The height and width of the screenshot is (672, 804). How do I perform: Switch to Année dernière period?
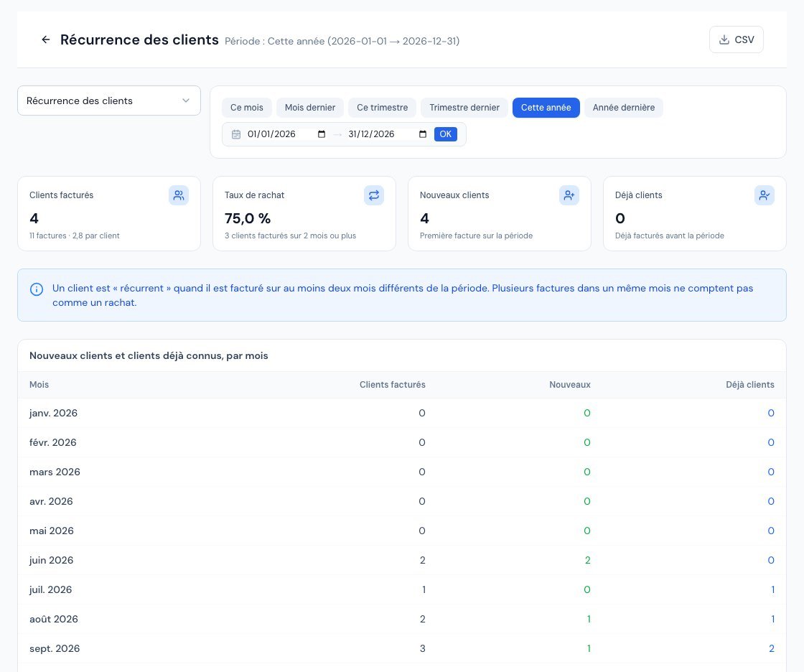tap(624, 108)
